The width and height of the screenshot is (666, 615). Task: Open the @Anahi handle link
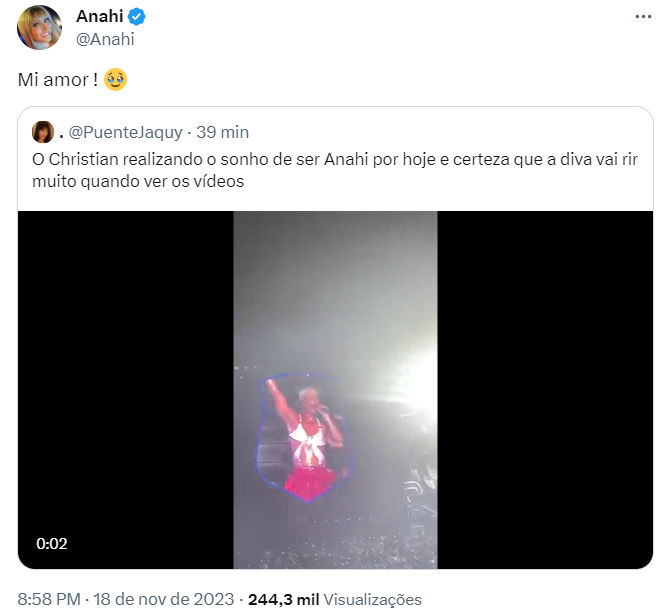[x=105, y=39]
